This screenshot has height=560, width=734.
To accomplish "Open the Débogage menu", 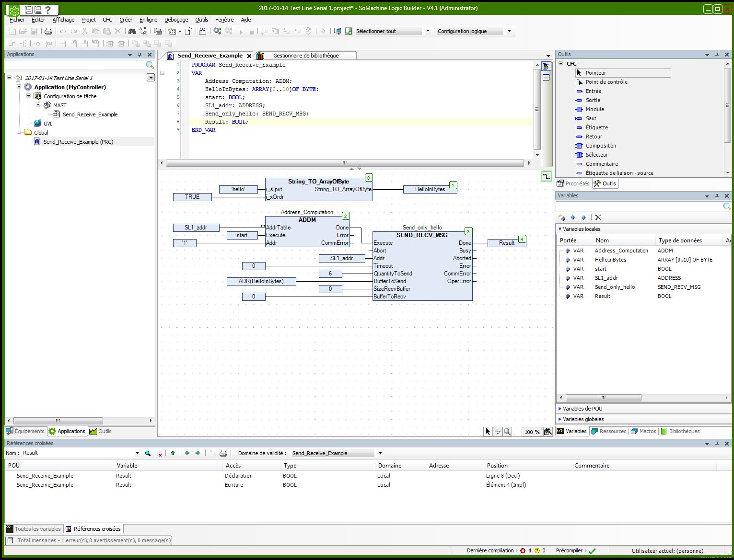I will pos(176,20).
